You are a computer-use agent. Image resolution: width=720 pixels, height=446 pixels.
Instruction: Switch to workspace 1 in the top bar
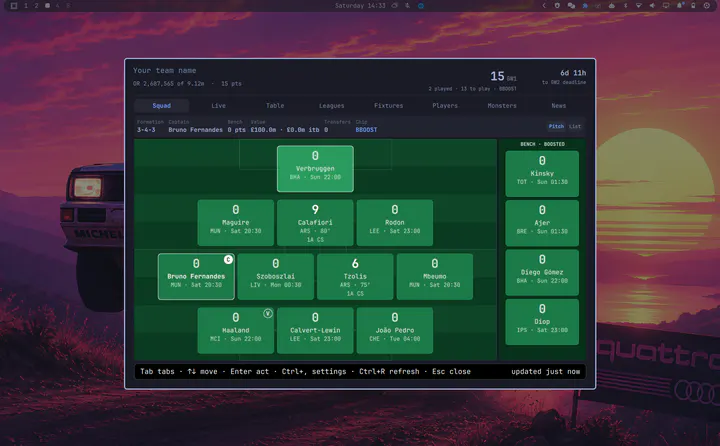(26, 6)
